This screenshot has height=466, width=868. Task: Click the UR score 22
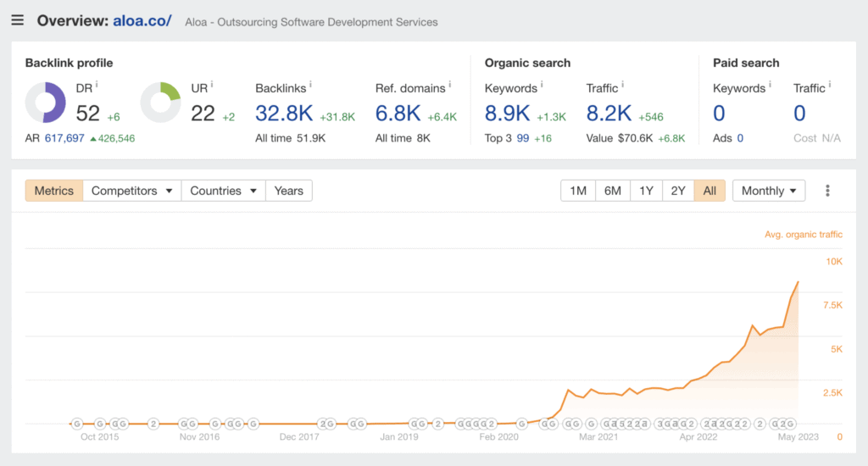click(203, 114)
